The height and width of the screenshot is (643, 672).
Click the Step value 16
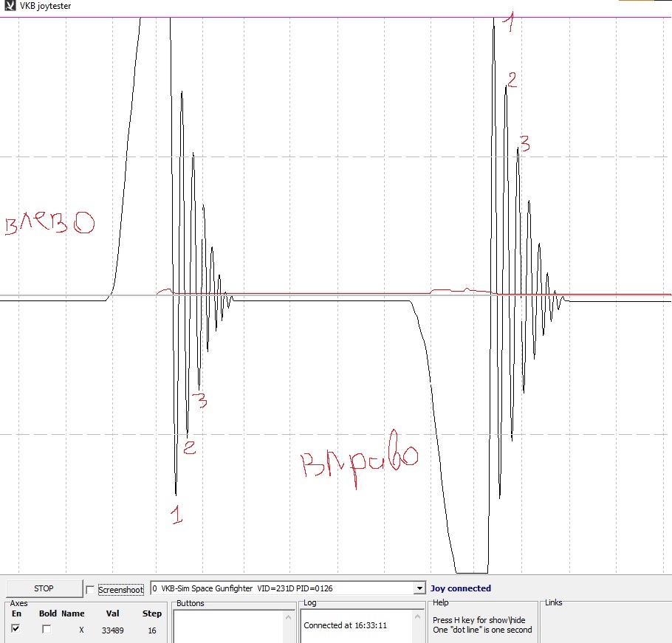tap(151, 630)
